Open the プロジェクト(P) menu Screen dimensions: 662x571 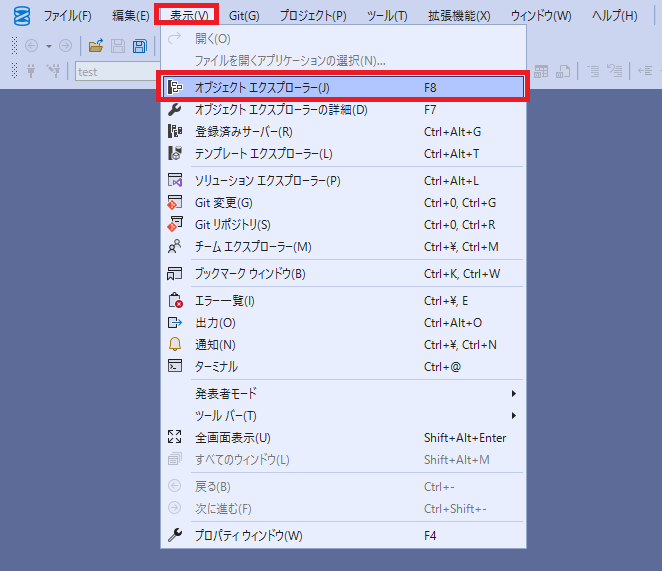[x=313, y=16]
